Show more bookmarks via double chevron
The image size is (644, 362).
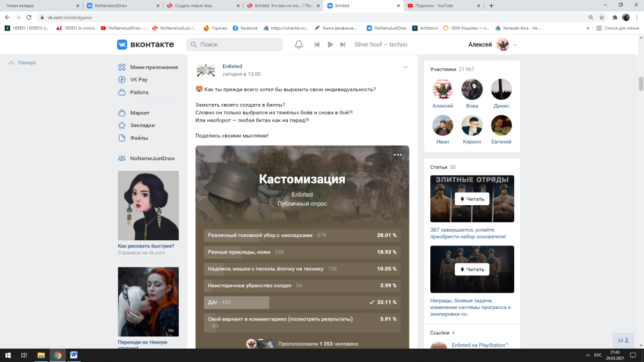(588, 28)
